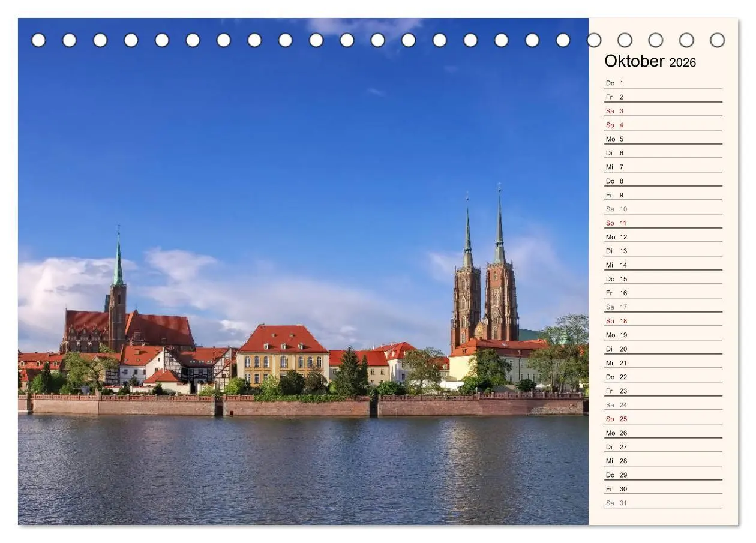Click the yellow building with red roof
Viewport: 756px width, 543px height.
tap(282, 355)
